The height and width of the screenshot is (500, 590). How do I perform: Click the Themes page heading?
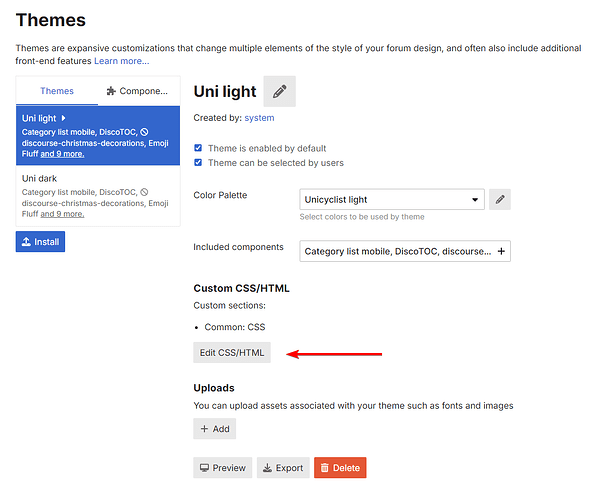coord(51,20)
